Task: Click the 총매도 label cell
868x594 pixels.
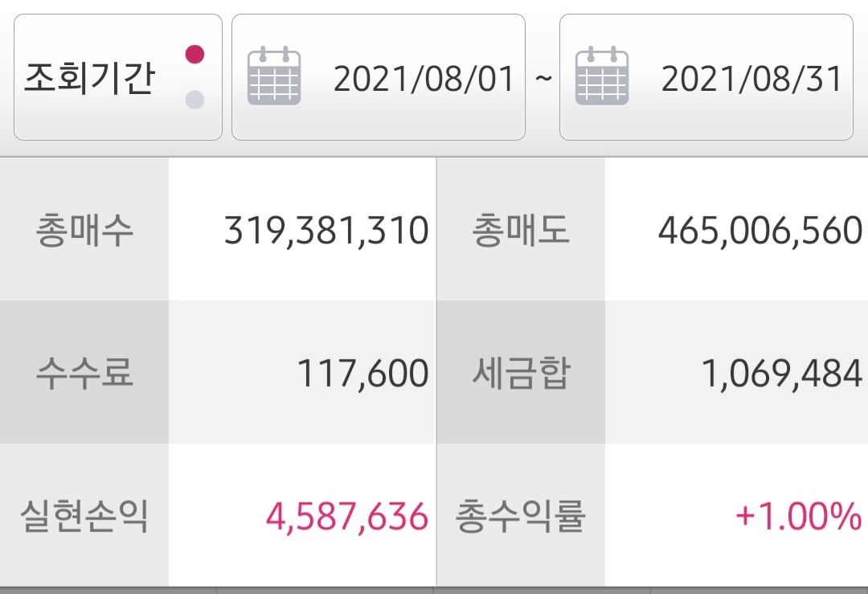Action: [x=521, y=231]
